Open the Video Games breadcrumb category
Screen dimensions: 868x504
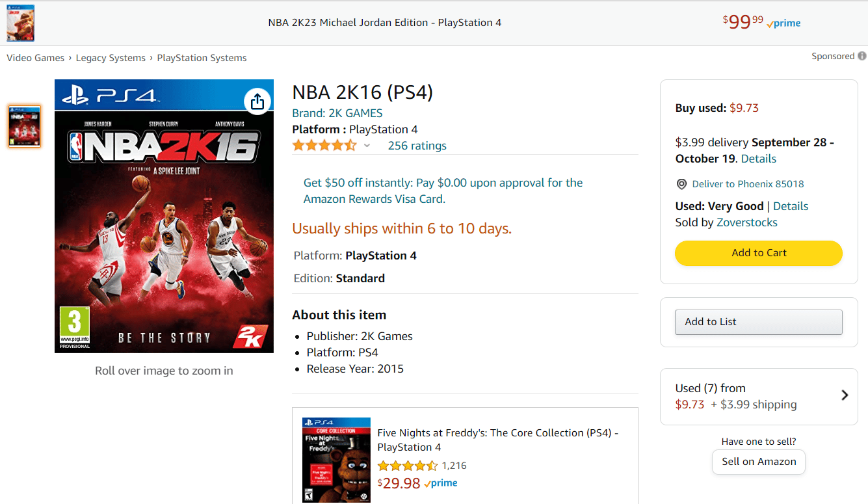coord(35,57)
